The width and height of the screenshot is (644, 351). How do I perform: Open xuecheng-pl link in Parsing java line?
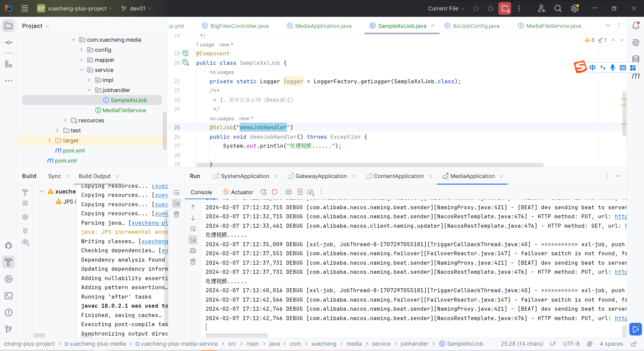[150, 223]
